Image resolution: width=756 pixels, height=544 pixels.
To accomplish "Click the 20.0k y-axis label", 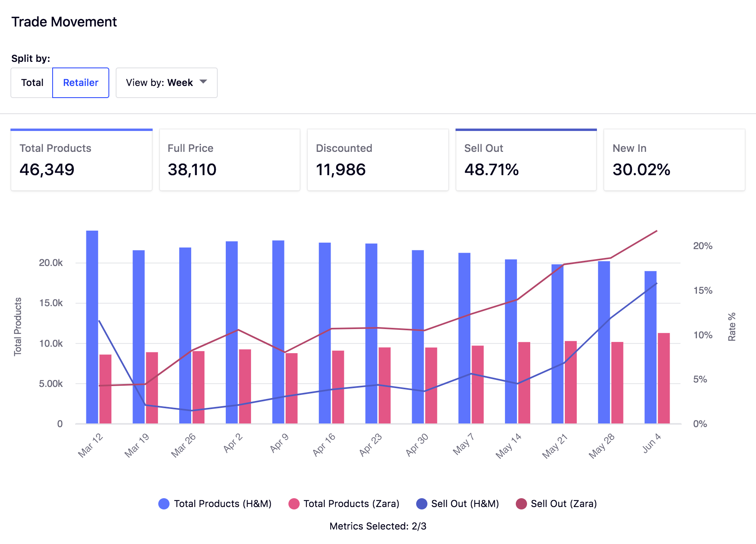I will tap(51, 263).
